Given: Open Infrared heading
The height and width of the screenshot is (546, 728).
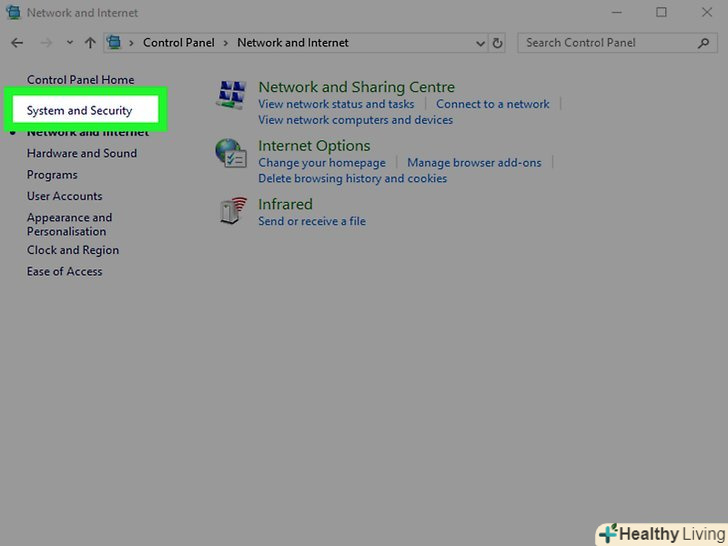Looking at the screenshot, I should point(285,204).
